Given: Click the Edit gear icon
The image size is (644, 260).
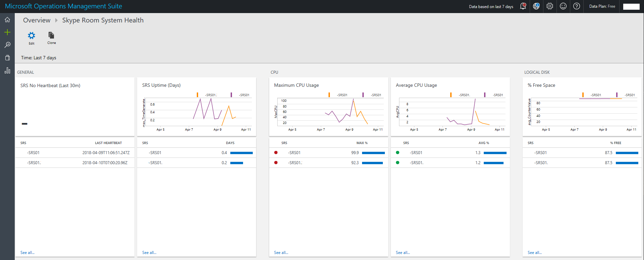Looking at the screenshot, I should click(x=32, y=36).
